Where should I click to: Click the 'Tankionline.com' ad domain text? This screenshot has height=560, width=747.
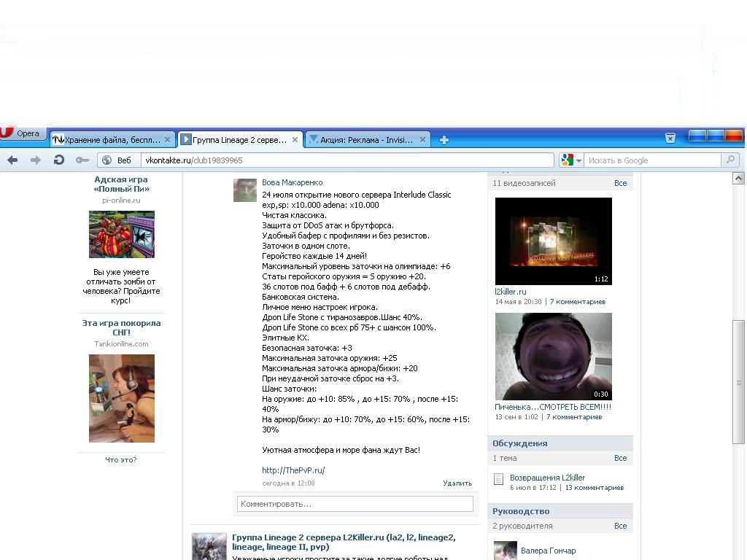click(x=121, y=344)
